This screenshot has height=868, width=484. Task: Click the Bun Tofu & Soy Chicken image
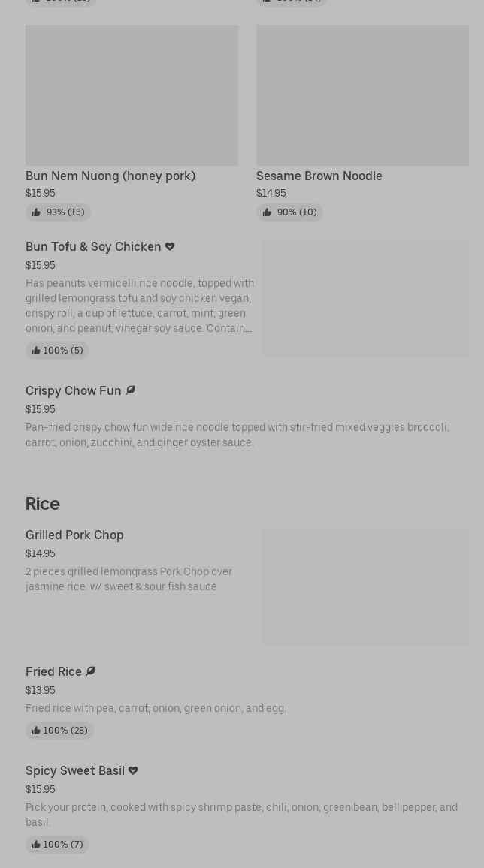365,298
